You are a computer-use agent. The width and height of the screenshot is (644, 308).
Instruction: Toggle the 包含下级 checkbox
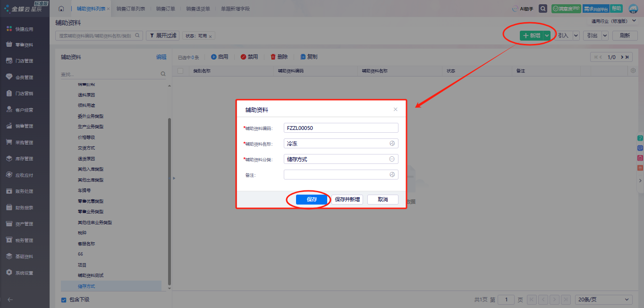coord(64,299)
